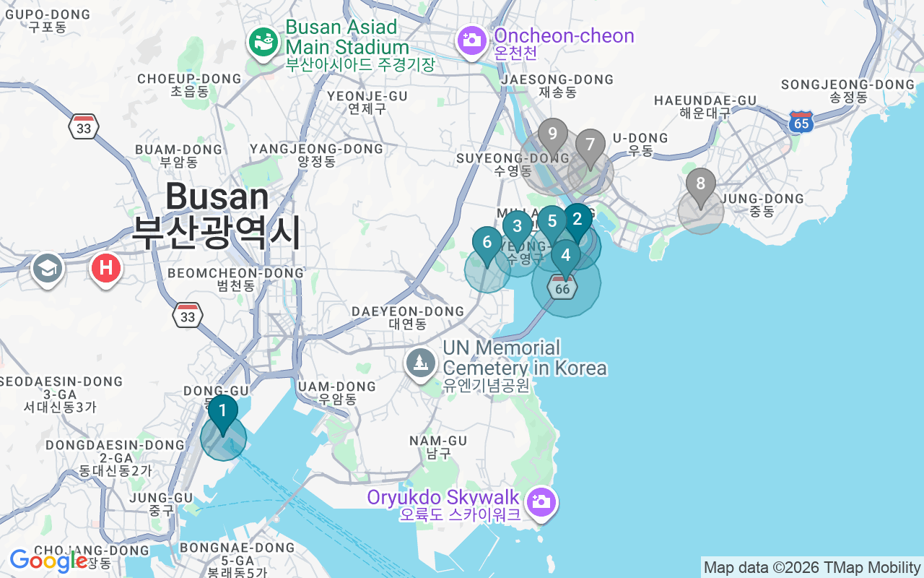The width and height of the screenshot is (924, 578).
Task: Click the JAESONG-DONG label
Action: [557, 85]
